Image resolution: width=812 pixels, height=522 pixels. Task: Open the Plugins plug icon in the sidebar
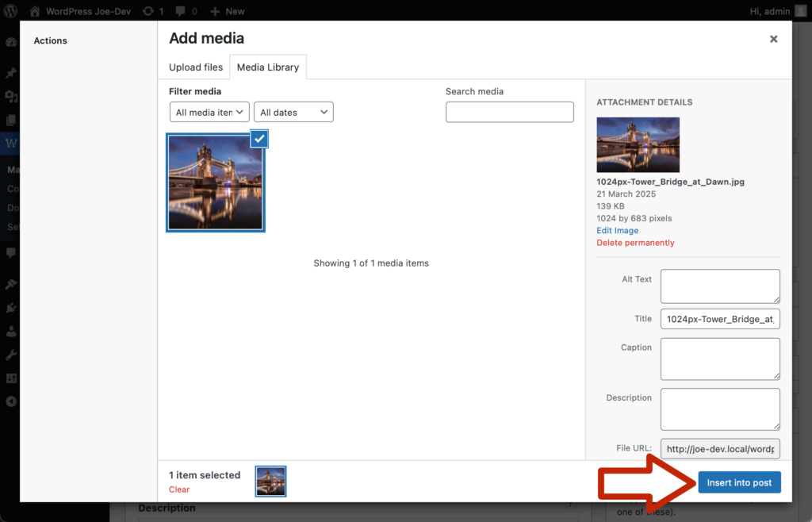(11, 307)
